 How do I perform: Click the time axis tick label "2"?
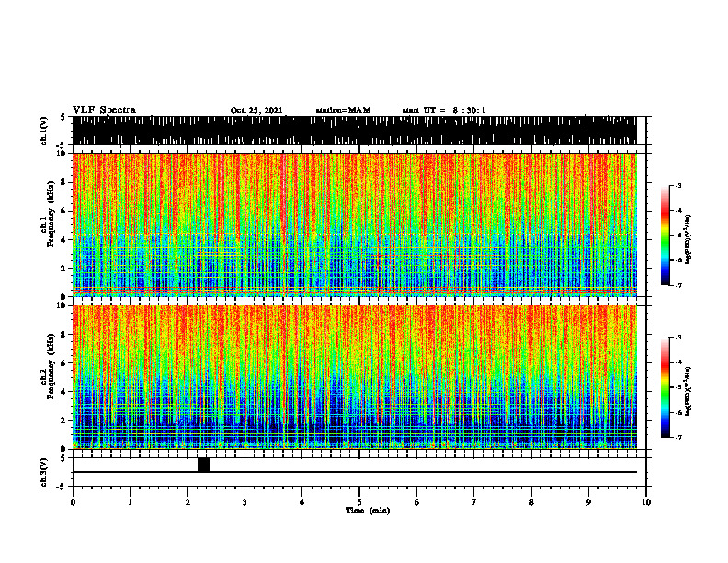(188, 502)
